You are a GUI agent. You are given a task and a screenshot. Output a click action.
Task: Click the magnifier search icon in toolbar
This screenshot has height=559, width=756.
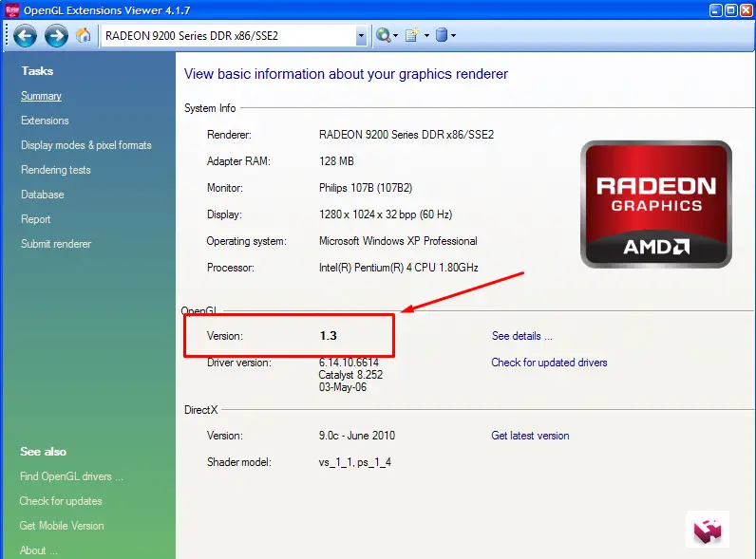[384, 35]
